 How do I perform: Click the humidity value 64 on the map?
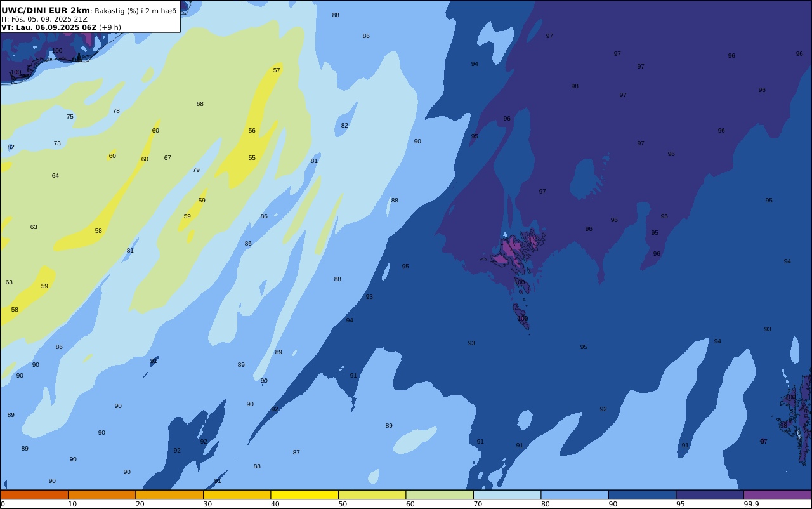tap(55, 176)
